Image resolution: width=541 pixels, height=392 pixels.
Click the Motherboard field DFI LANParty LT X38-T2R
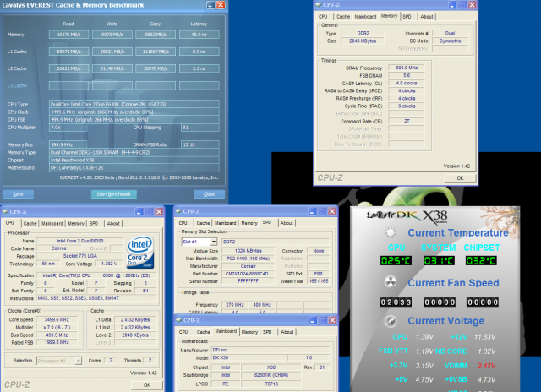click(134, 168)
